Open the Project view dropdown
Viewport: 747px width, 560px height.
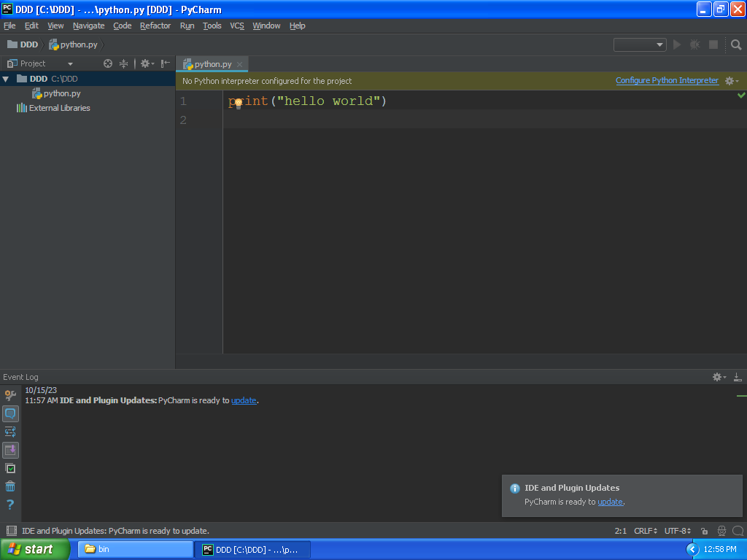click(x=70, y=64)
